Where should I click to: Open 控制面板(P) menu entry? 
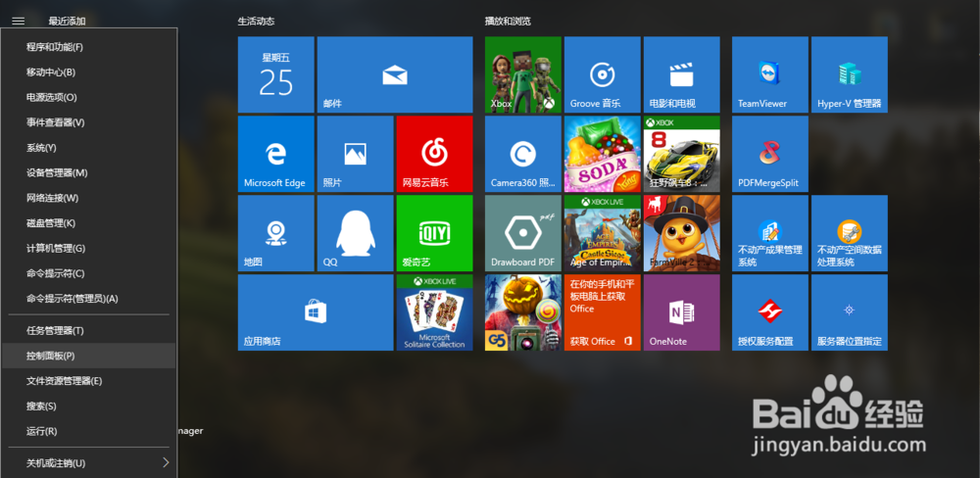89,356
